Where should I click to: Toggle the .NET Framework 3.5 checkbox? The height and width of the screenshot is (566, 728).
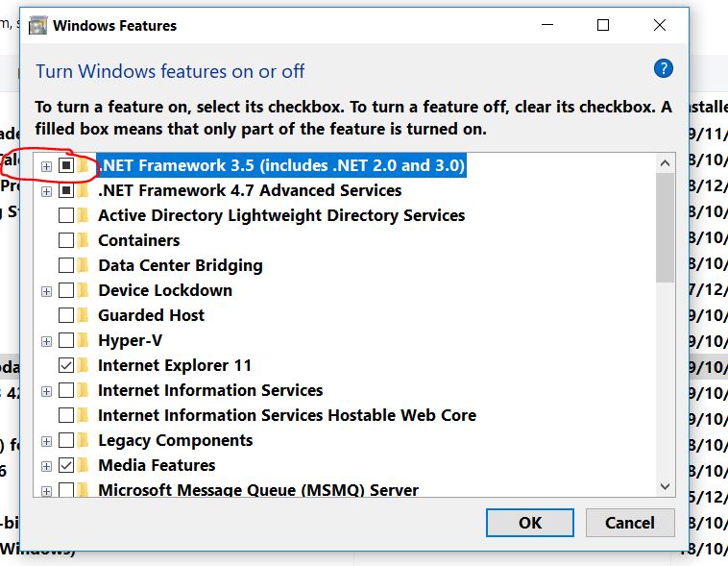coord(66,165)
